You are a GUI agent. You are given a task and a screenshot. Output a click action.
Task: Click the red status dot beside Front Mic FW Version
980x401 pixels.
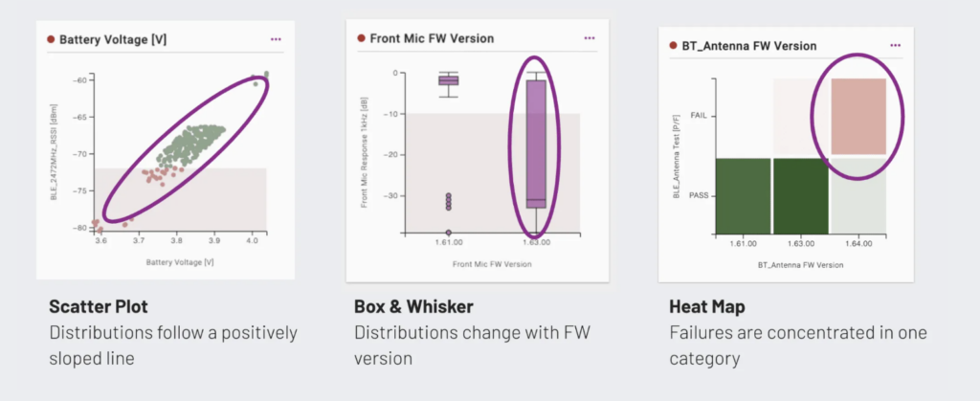pos(361,38)
